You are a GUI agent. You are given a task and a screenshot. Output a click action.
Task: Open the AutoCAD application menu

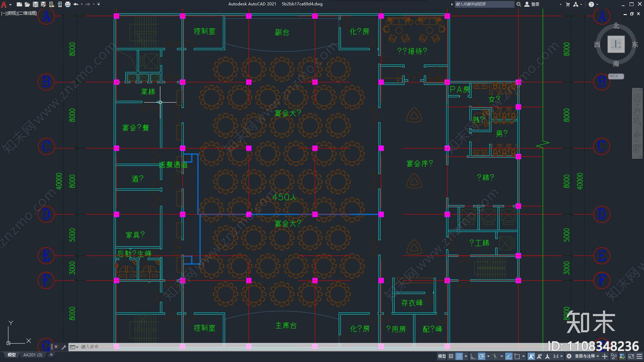4,4
